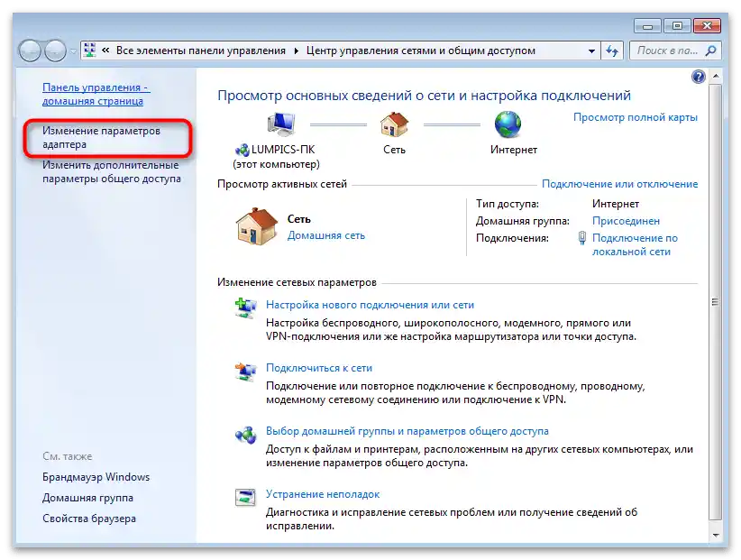Click Присоединен homegroup link
The height and width of the screenshot is (560, 741).
coord(626,221)
